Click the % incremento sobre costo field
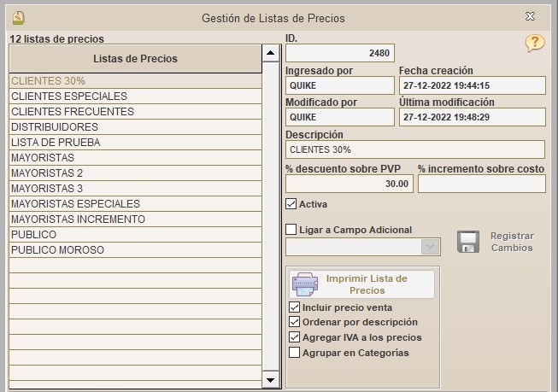558x392 pixels. coord(482,184)
